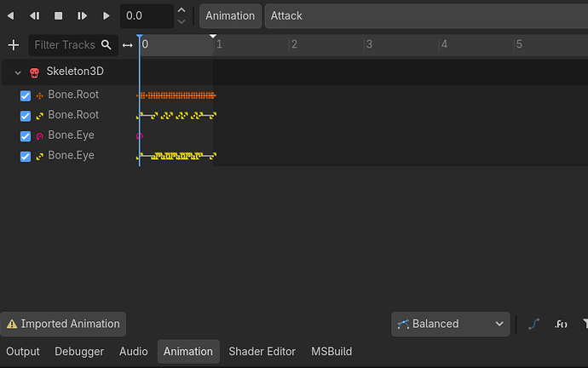Decrease the animation position with down arrow

pyautogui.click(x=182, y=22)
